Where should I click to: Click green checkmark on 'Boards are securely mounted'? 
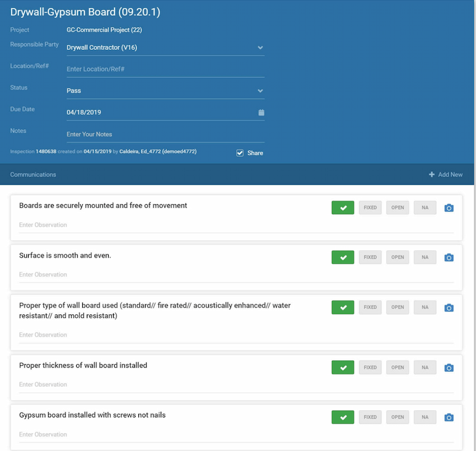coord(342,208)
